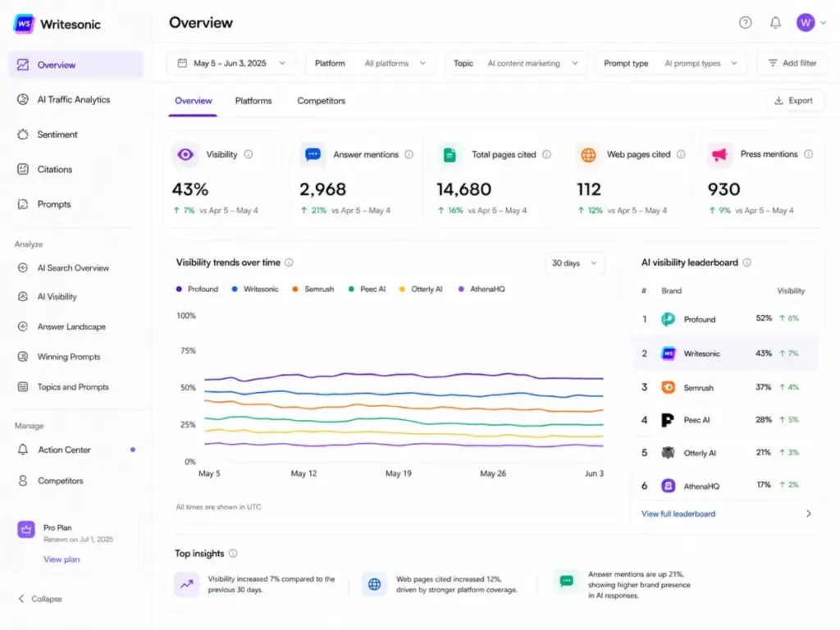Switch to the Competitors tab
This screenshot has height=630, width=840.
point(321,101)
